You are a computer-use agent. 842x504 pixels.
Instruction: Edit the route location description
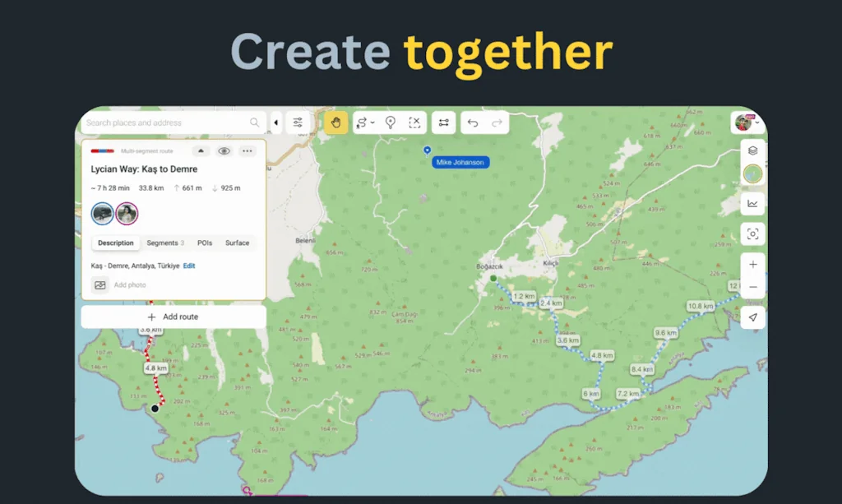[188, 266]
